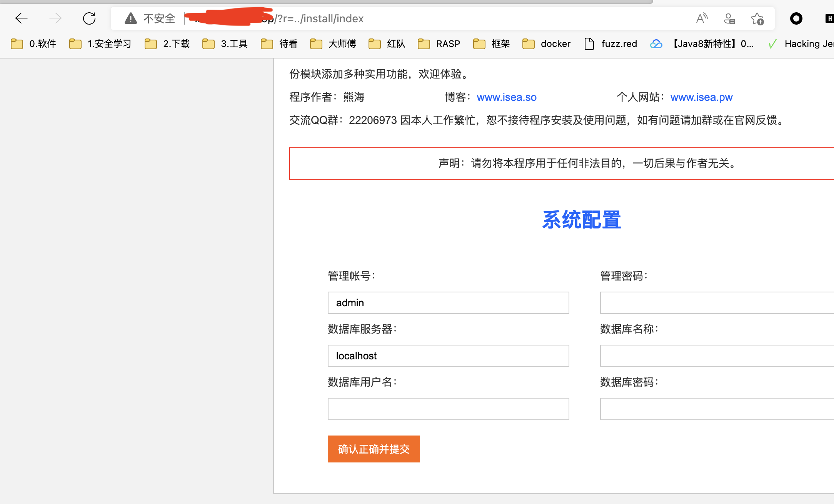Open the 红队 bookmark folder
Screen dimensions: 834x504
[387, 44]
